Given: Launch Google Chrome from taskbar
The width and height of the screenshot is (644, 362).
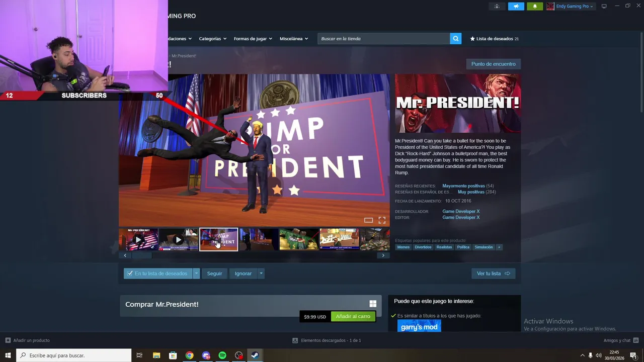Looking at the screenshot, I should 189,355.
